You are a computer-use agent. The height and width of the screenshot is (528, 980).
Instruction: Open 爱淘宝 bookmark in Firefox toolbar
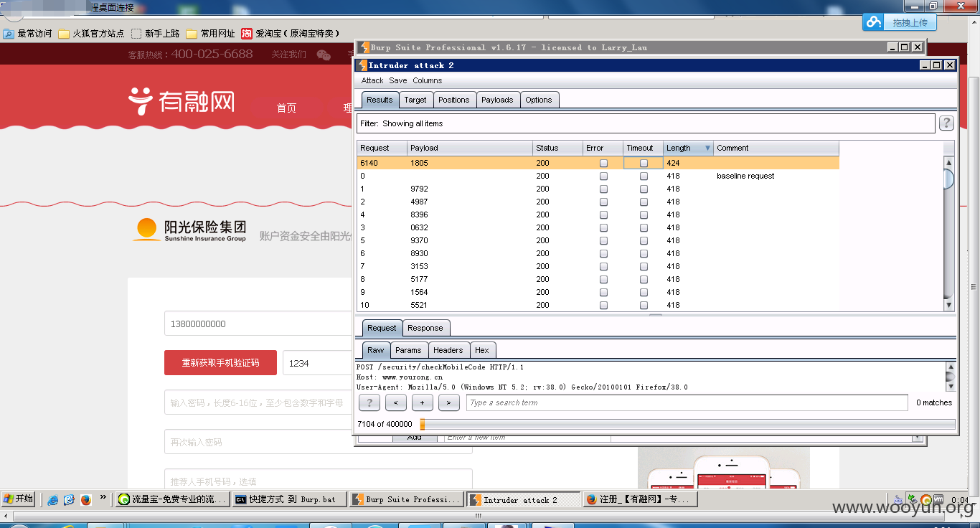(290, 34)
